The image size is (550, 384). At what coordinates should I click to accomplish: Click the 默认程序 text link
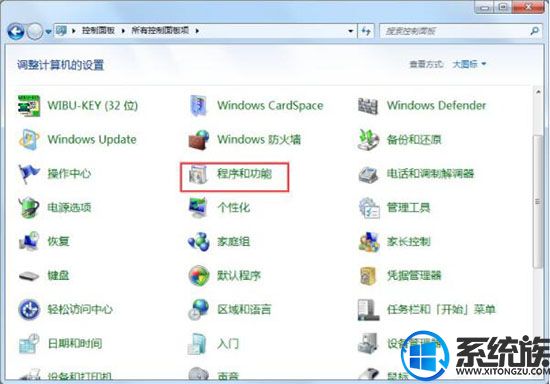point(239,275)
